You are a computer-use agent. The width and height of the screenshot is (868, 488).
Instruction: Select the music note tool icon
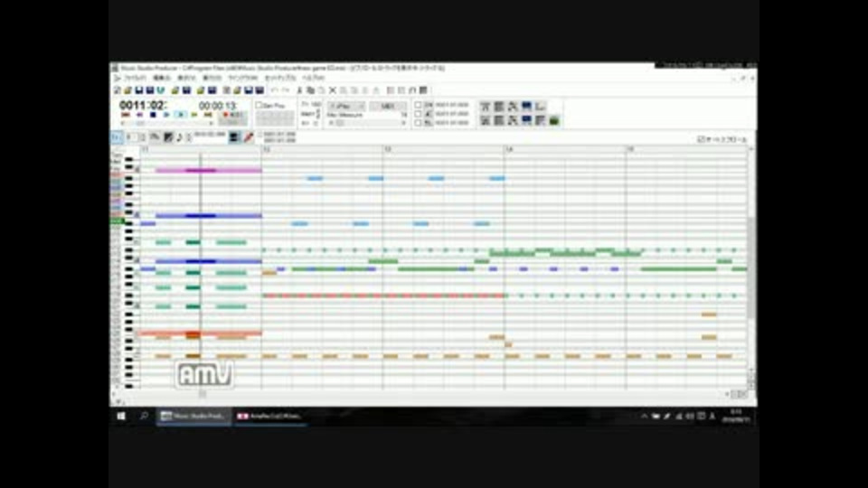coord(179,137)
